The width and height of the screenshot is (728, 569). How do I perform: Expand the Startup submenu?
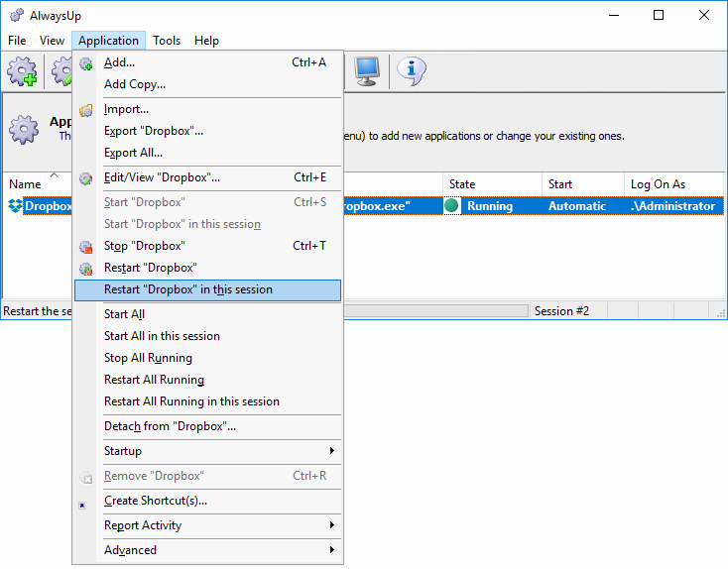tap(208, 451)
